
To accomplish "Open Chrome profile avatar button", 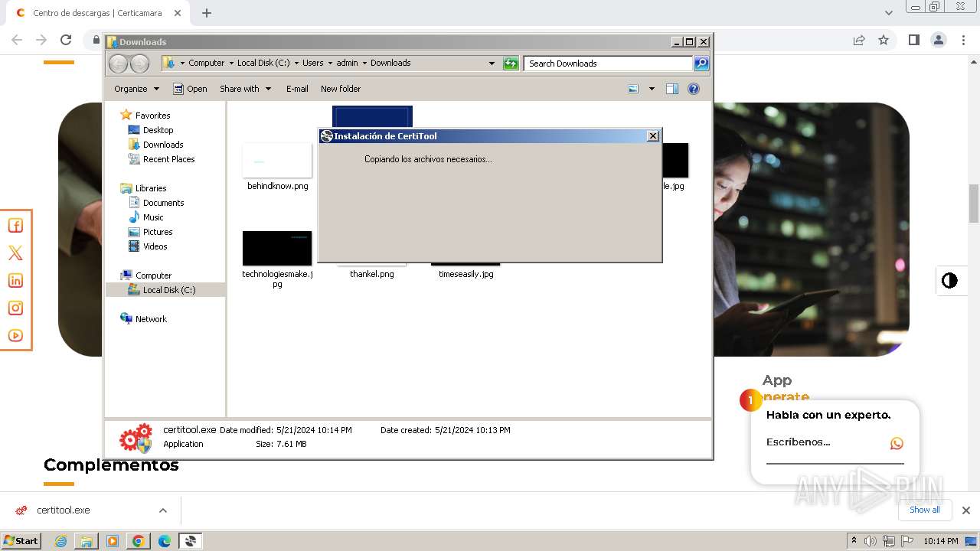I will point(939,40).
